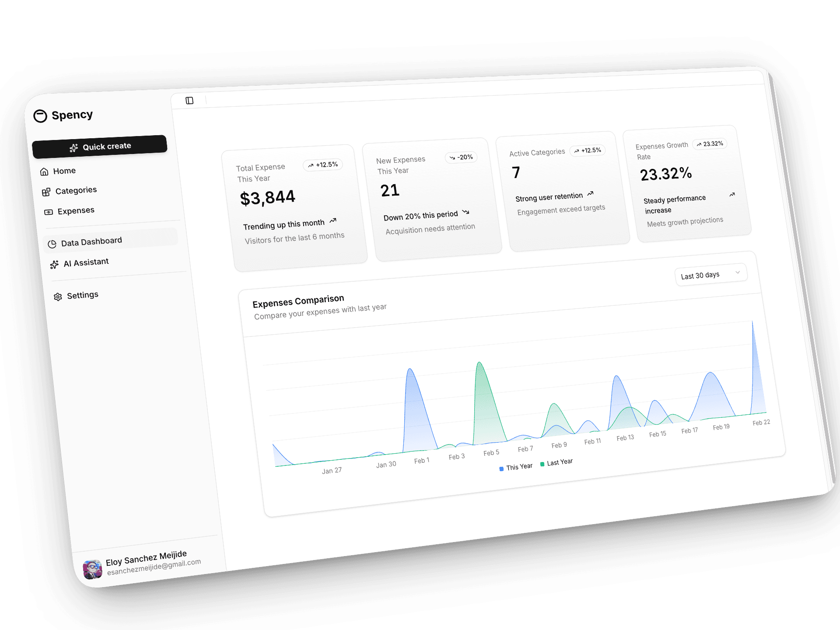Open Eloy Sanchez Meijide account menu
840x630 pixels.
click(x=146, y=559)
